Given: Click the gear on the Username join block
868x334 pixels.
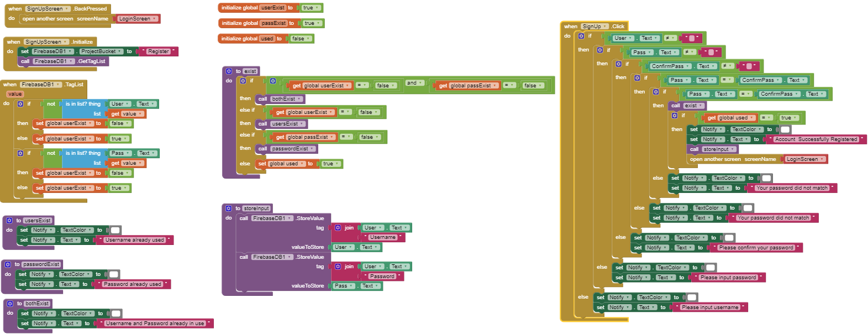Looking at the screenshot, I should click(x=338, y=228).
